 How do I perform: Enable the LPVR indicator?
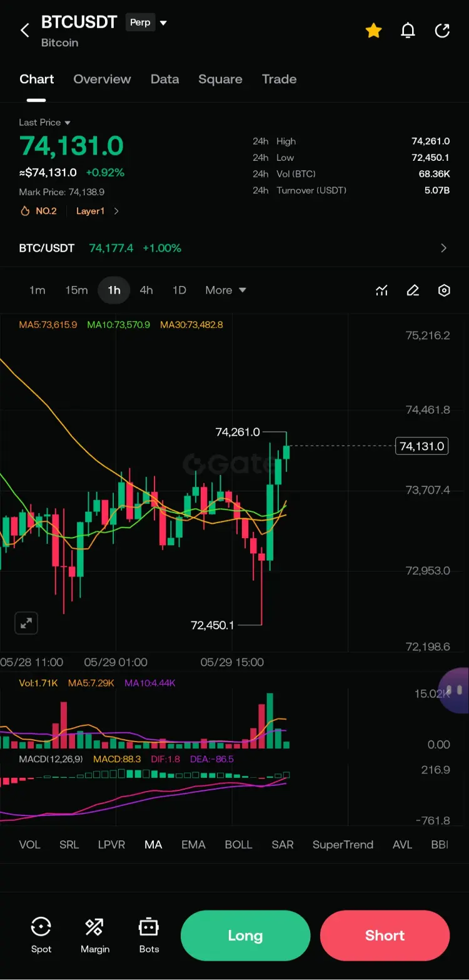pyautogui.click(x=111, y=845)
